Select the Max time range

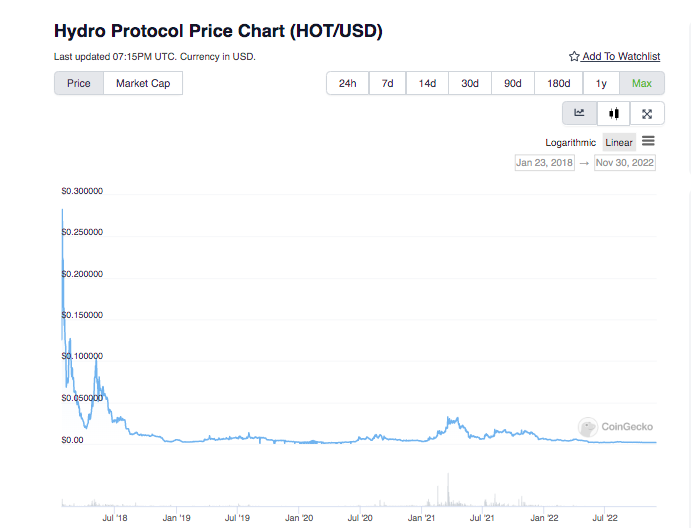(x=642, y=83)
